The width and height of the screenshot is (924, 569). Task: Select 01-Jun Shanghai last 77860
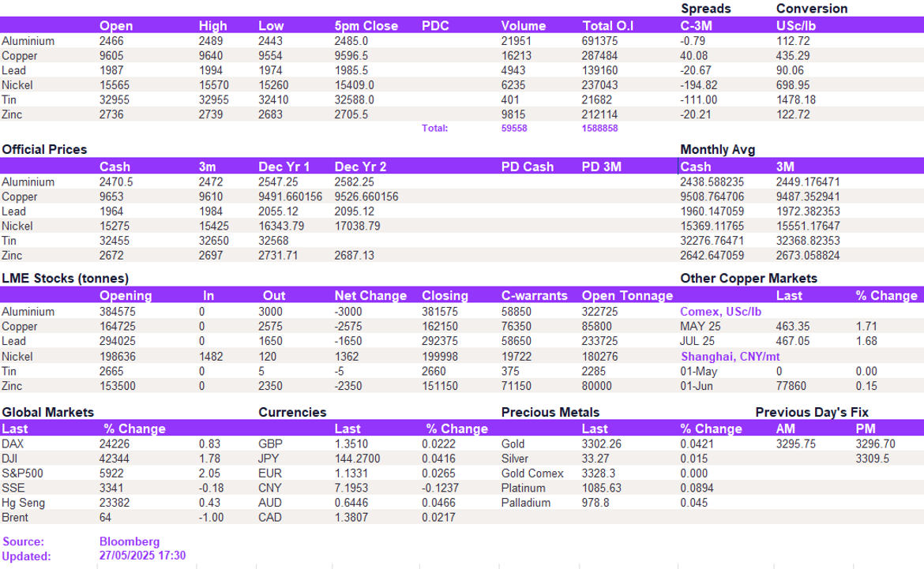tap(791, 387)
